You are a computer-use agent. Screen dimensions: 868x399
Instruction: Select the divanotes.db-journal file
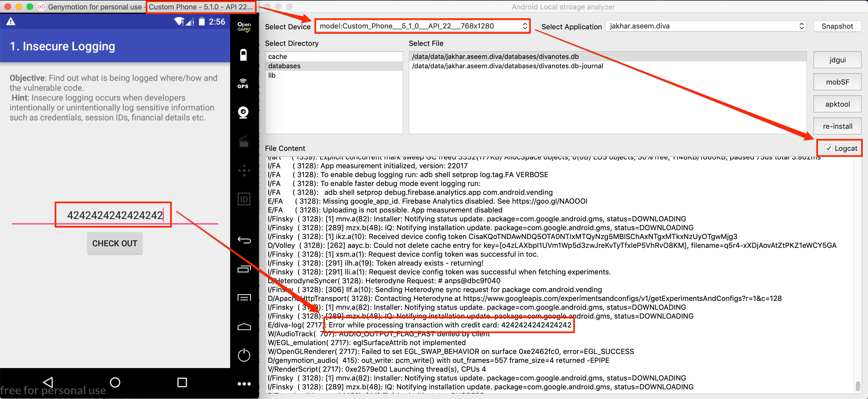[x=507, y=66]
